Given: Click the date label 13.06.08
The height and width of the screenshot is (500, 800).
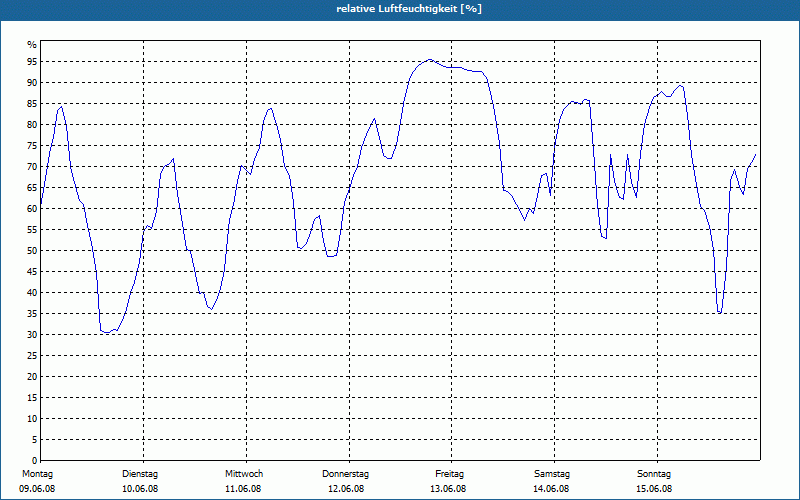Looking at the screenshot, I should click(x=448, y=489).
